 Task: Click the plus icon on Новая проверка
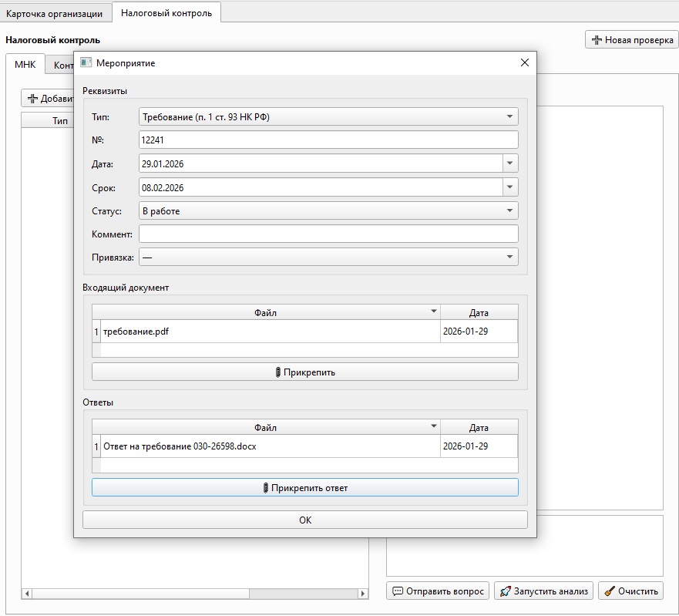[x=597, y=40]
